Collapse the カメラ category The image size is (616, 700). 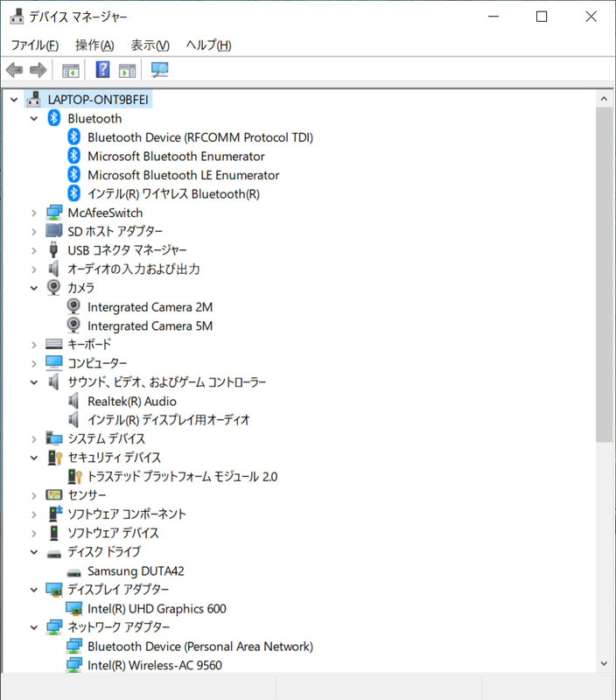(x=34, y=288)
